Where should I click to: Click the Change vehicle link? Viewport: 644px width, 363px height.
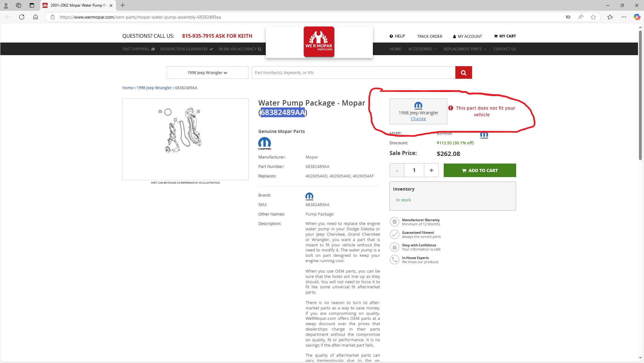[x=418, y=119]
